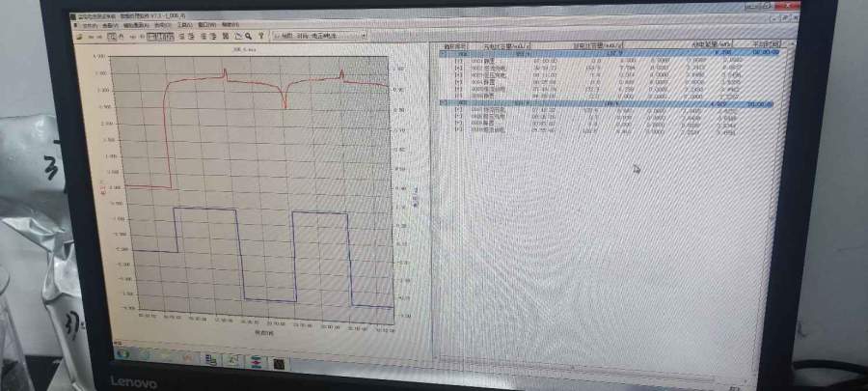Click the 循环序号 column header

(455, 46)
